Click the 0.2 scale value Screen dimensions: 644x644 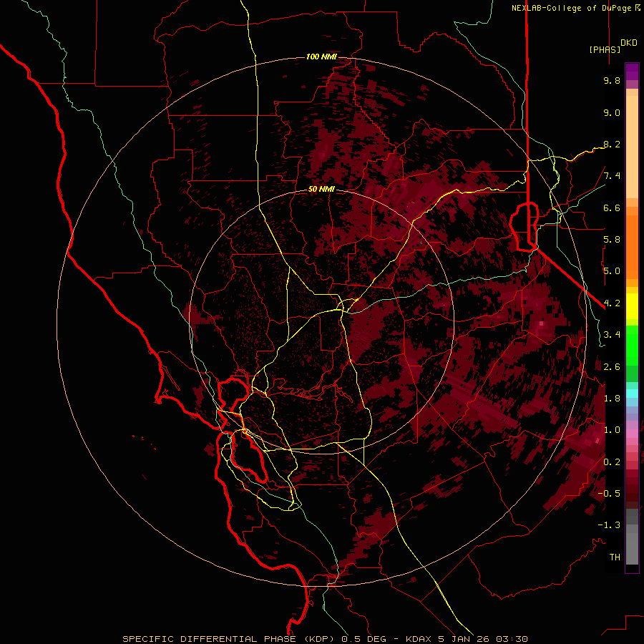pos(612,462)
